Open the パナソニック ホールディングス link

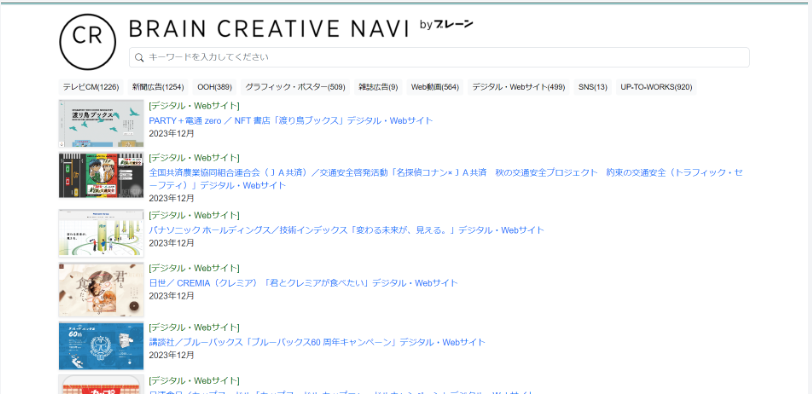tap(346, 230)
